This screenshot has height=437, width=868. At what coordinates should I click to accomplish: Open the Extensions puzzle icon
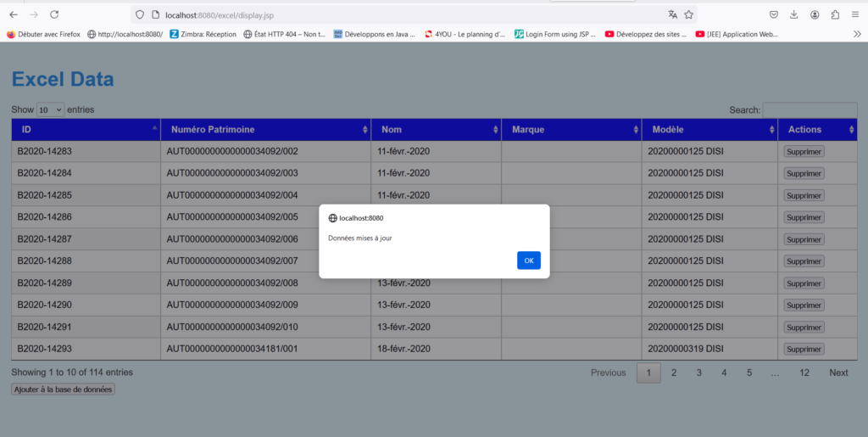tap(835, 14)
